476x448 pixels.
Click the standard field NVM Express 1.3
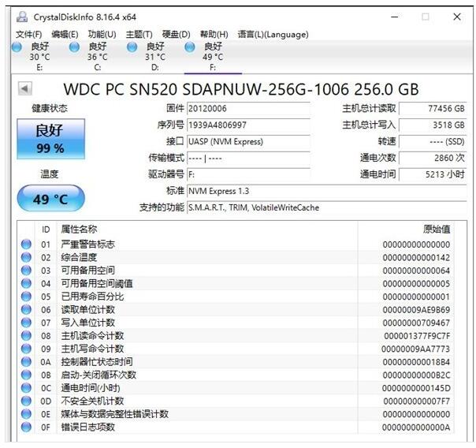[x=326, y=191]
